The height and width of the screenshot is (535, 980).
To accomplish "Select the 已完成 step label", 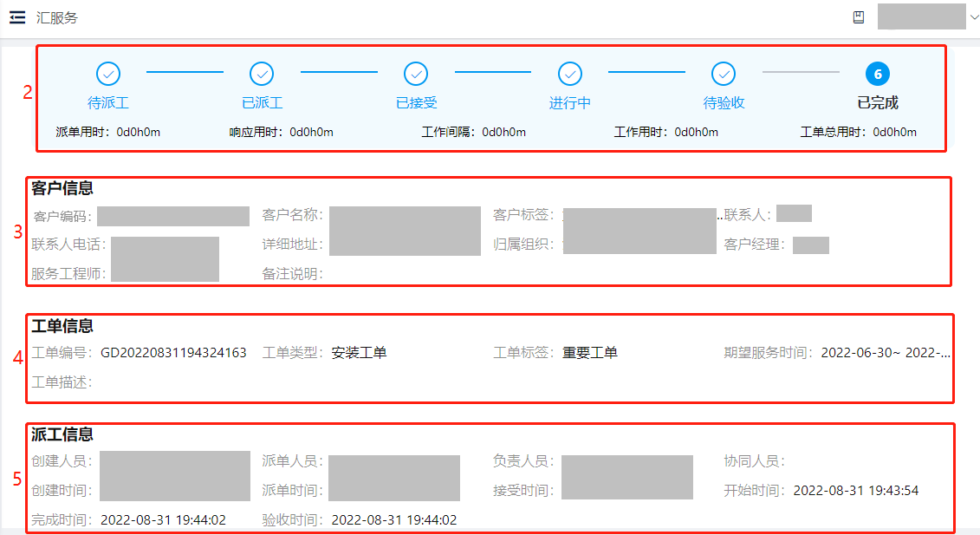I will pyautogui.click(x=878, y=102).
